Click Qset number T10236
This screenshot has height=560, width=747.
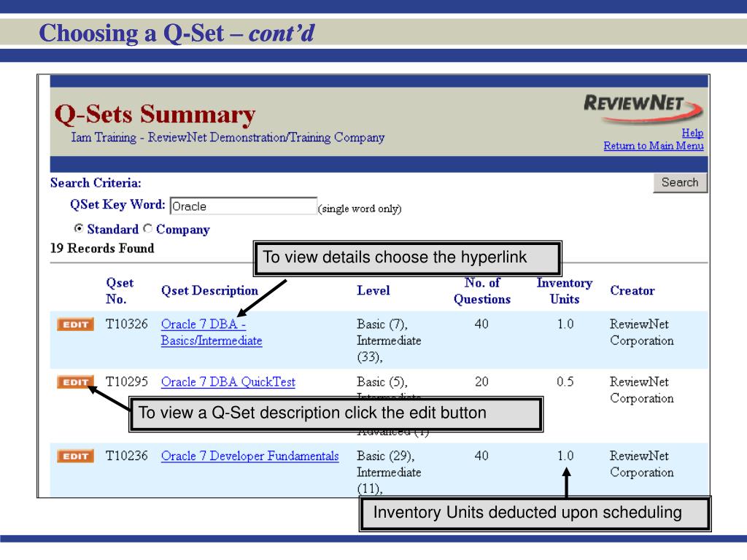pos(127,456)
